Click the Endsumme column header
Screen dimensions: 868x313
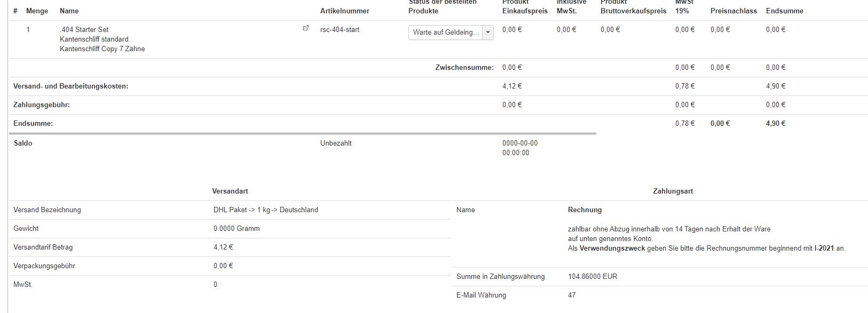[784, 11]
